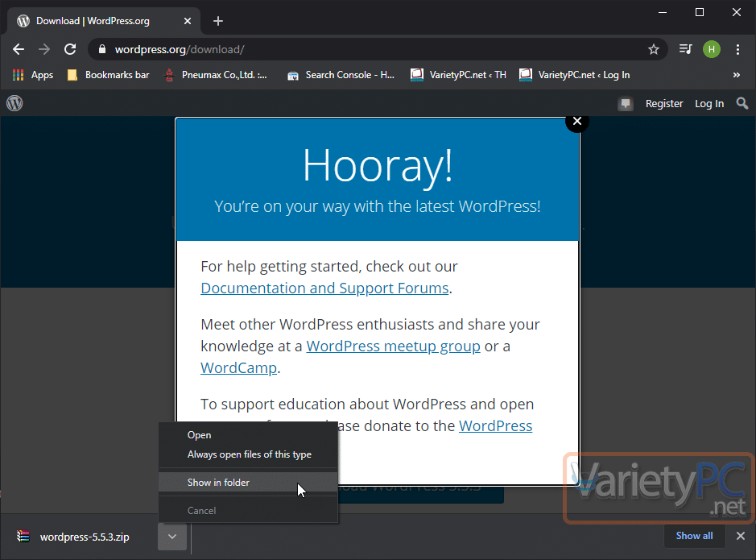Click the Hooray! heading text
This screenshot has height=560, width=756.
(378, 165)
